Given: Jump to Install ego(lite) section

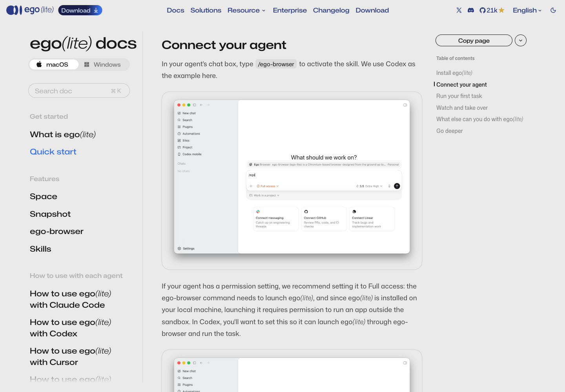Looking at the screenshot, I should 454,73.
